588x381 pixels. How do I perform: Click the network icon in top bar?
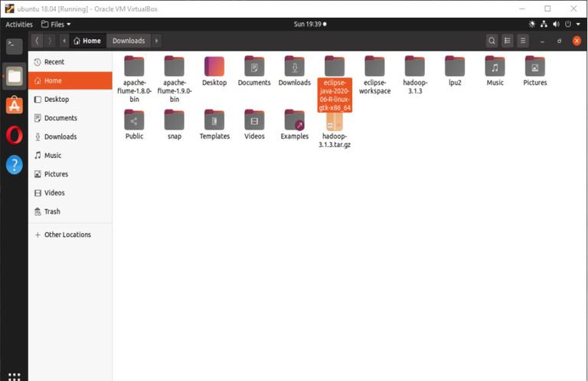click(x=544, y=24)
